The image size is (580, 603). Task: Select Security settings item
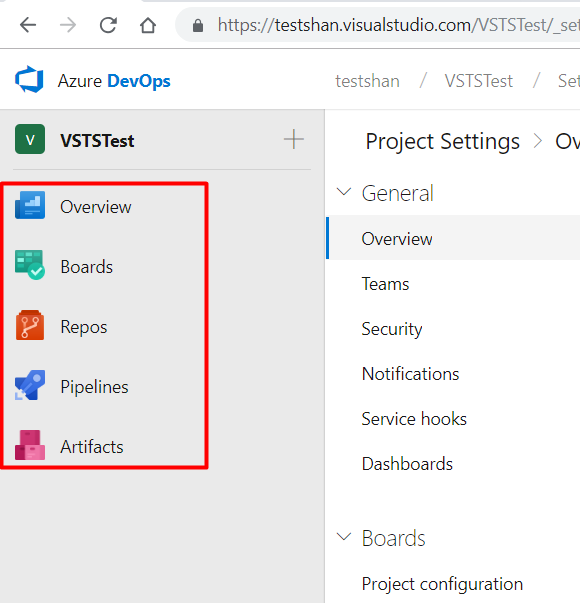pos(392,329)
